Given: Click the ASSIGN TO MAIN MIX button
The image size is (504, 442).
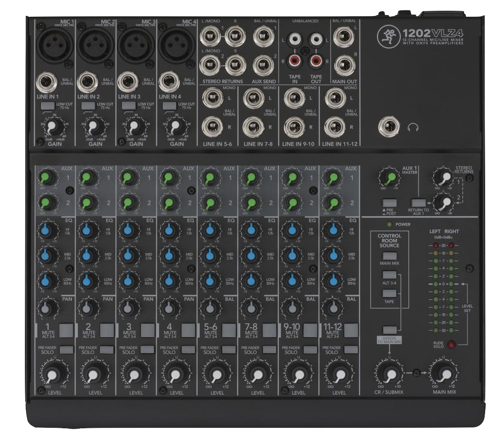Looking at the screenshot, I should click(x=389, y=330).
